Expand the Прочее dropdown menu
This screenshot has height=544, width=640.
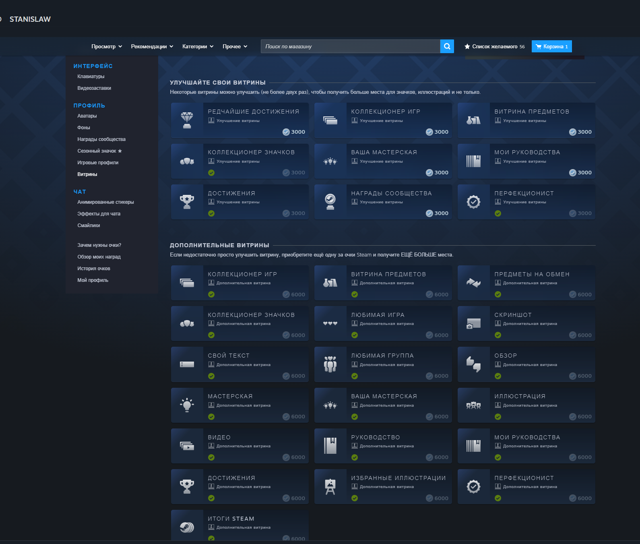pos(235,47)
